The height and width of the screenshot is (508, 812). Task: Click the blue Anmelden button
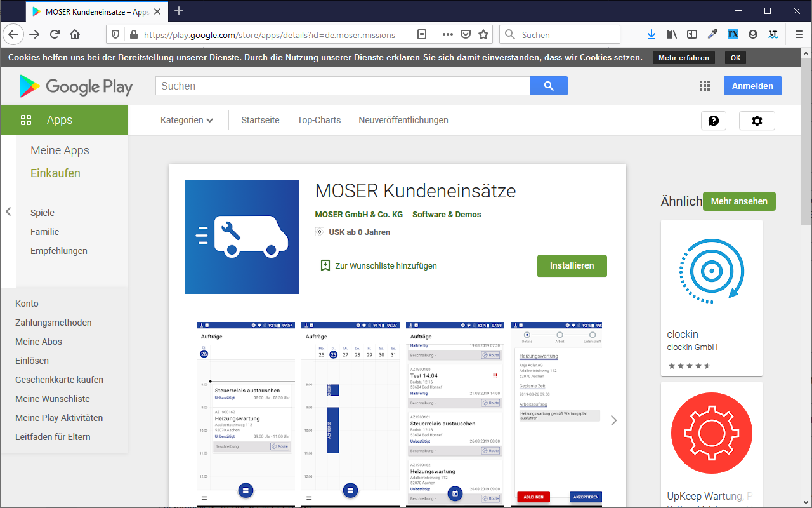752,86
